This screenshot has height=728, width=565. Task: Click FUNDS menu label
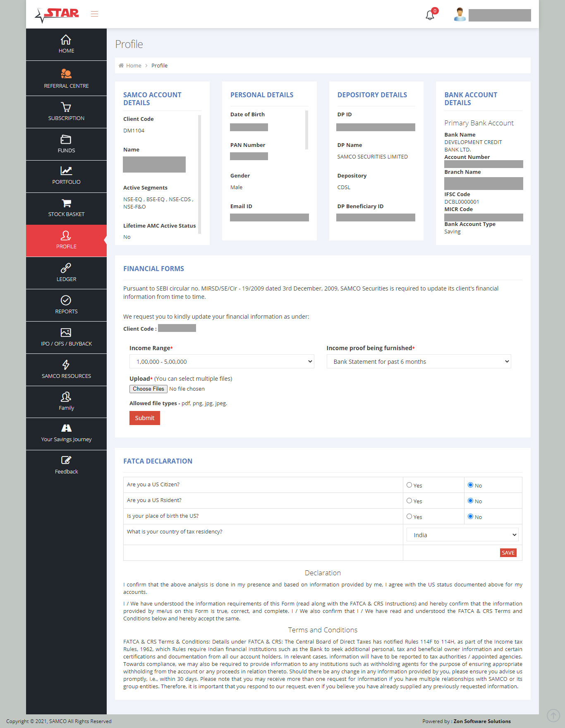click(66, 151)
